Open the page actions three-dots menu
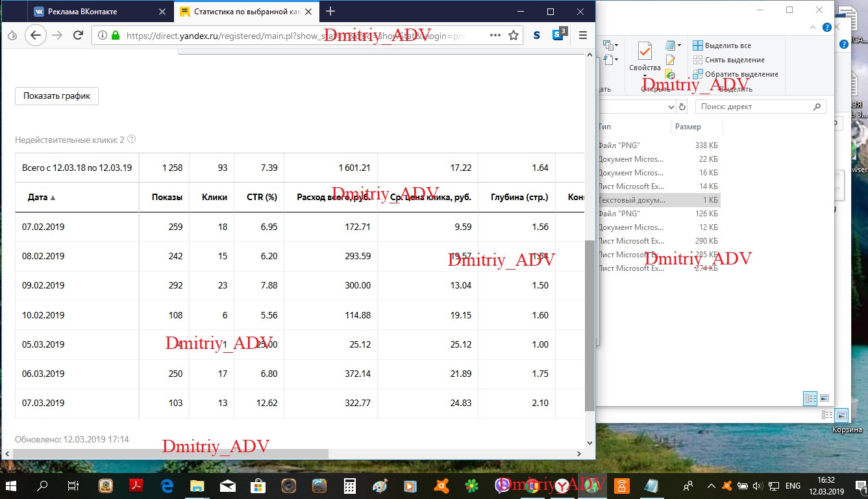The image size is (868, 499). [495, 35]
